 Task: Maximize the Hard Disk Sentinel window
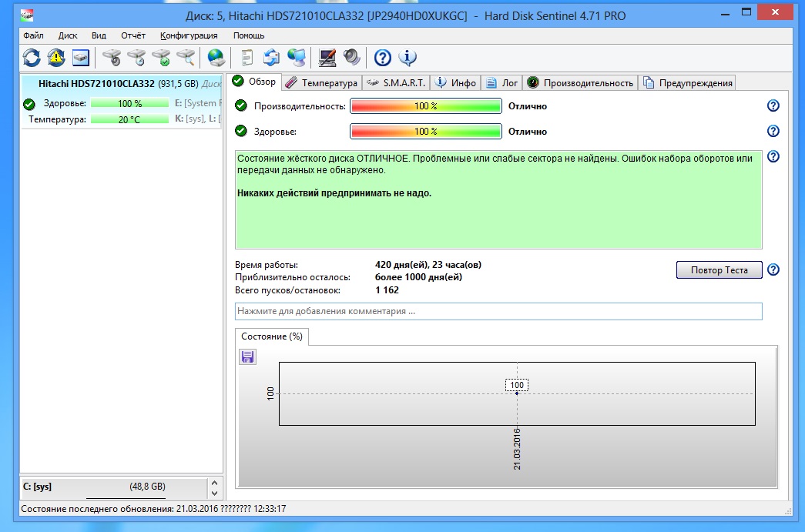tap(746, 12)
